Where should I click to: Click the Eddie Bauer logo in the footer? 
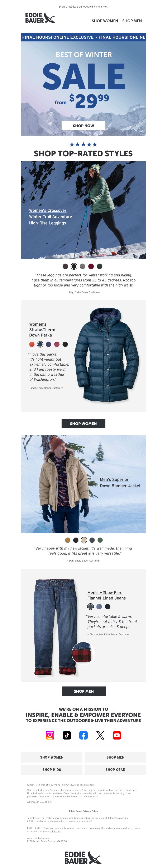[83, 857]
